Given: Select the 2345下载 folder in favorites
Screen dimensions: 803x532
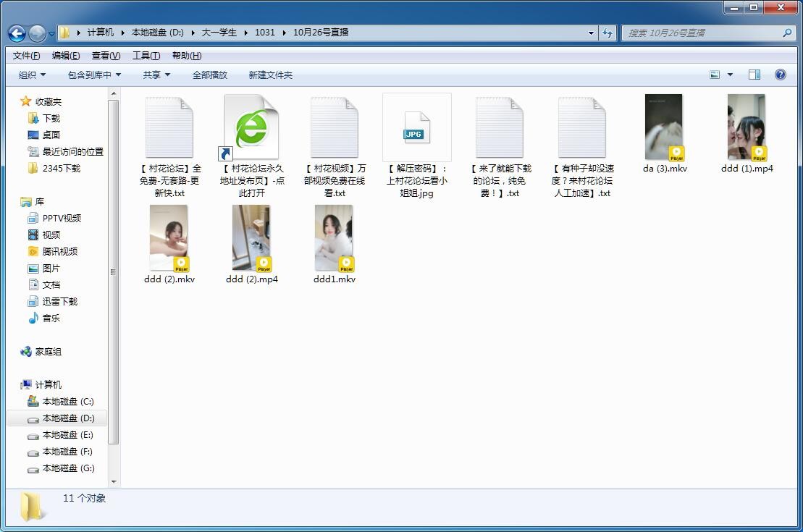Looking at the screenshot, I should 61,168.
